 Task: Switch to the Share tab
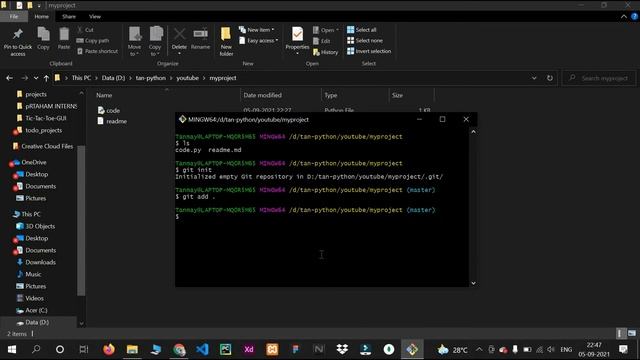69,16
